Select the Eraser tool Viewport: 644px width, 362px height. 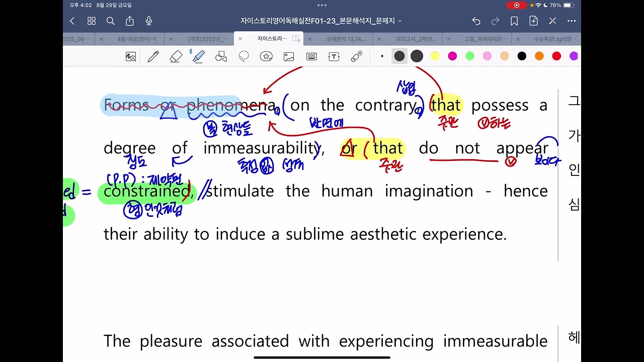tap(176, 56)
